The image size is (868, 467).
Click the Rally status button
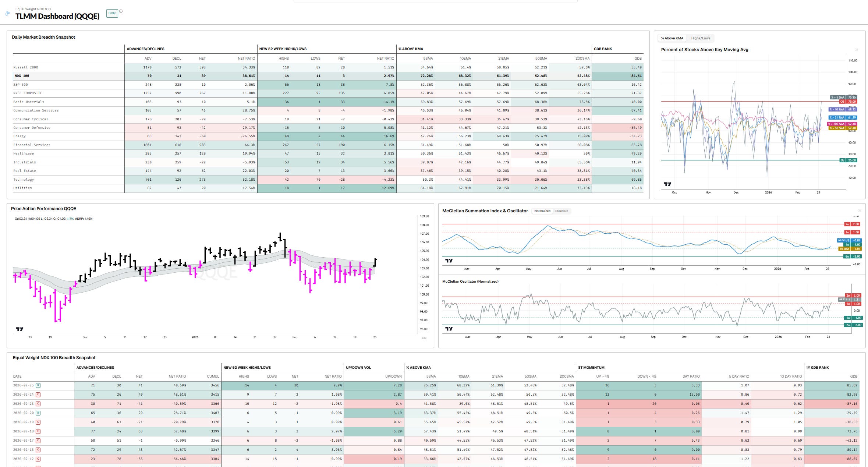pyautogui.click(x=112, y=13)
